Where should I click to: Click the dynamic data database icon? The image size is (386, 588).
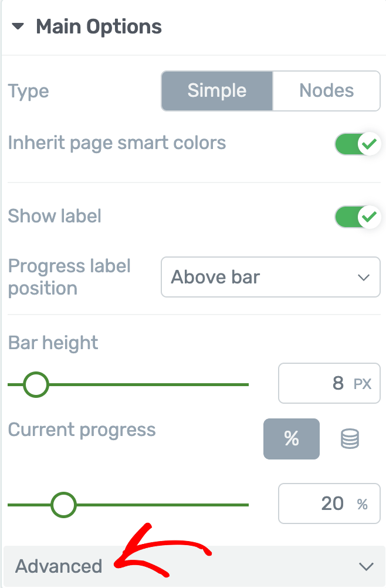(x=350, y=439)
